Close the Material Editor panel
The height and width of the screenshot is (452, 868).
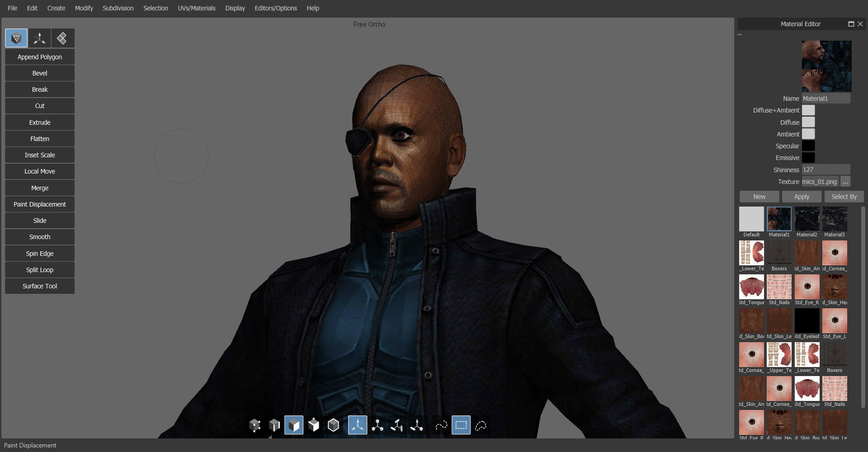tap(860, 24)
